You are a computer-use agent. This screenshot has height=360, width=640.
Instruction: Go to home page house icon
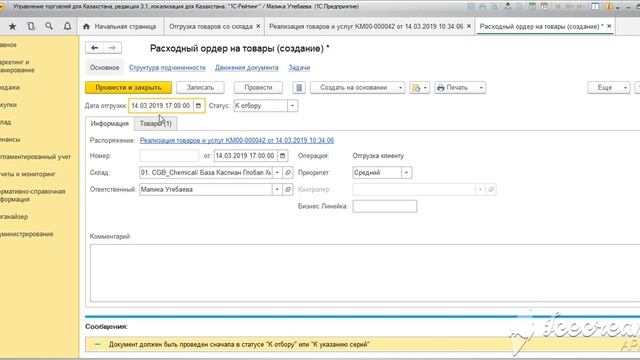(86, 27)
